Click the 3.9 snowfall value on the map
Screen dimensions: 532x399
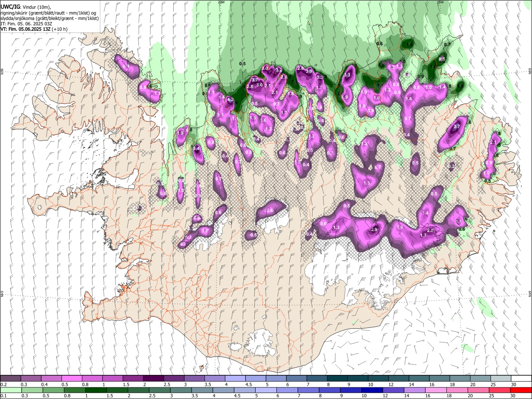point(309,71)
